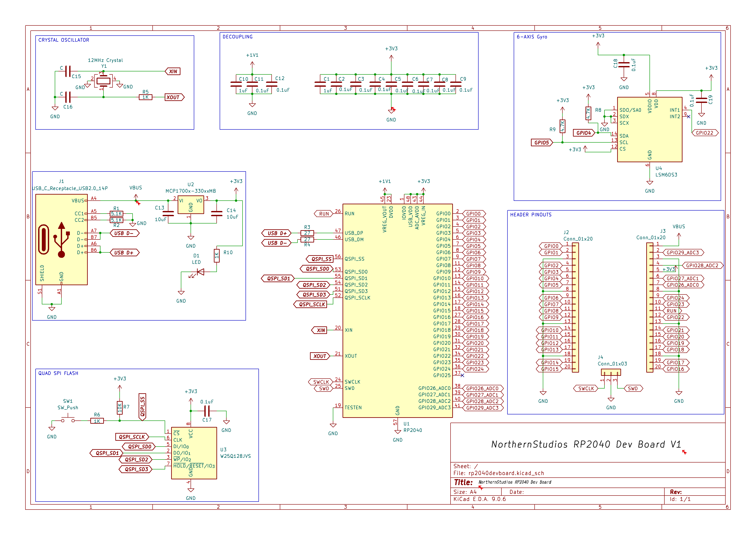Select the XIN hierarchical label near crystal
756x535 pixels.
(x=172, y=71)
